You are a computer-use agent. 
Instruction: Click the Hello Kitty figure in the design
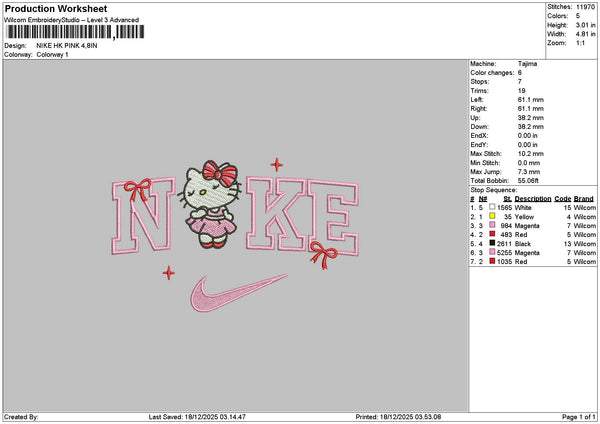coord(210,204)
